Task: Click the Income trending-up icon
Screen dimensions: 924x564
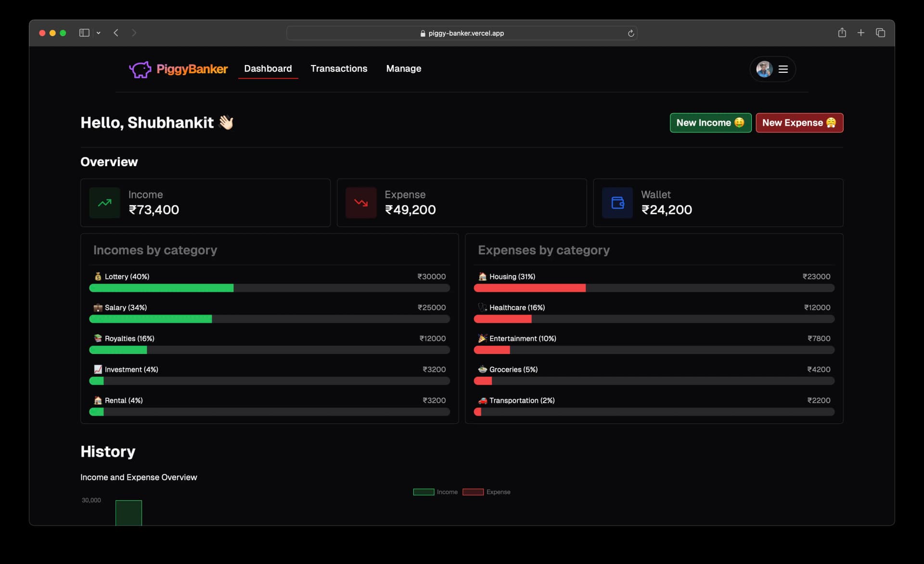Action: pos(105,203)
